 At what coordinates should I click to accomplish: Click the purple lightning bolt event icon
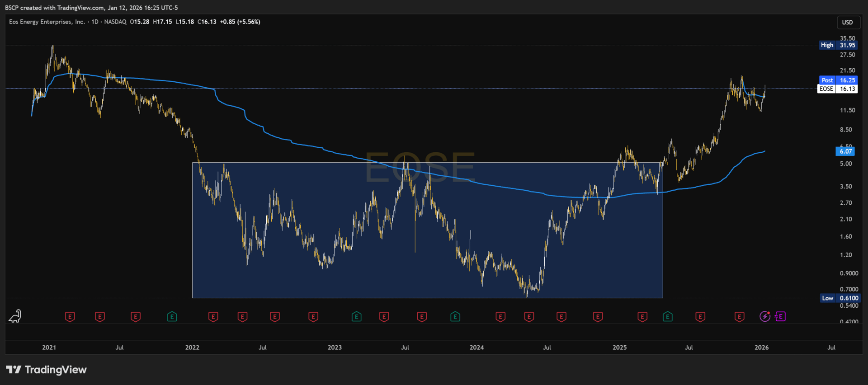click(x=765, y=317)
